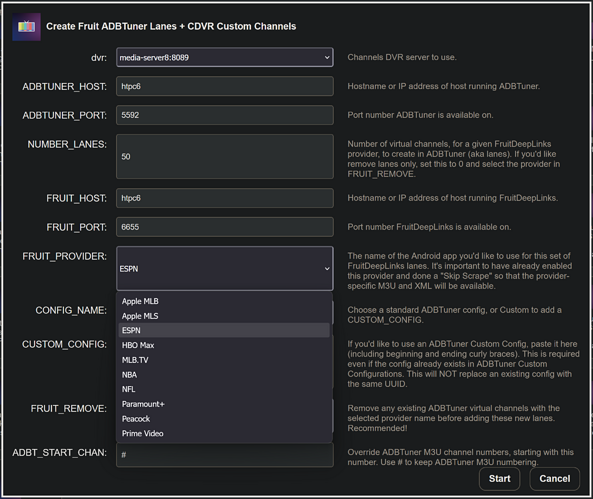Click the CONFIG_NAME label
This screenshot has width=593, height=499.
(x=71, y=311)
